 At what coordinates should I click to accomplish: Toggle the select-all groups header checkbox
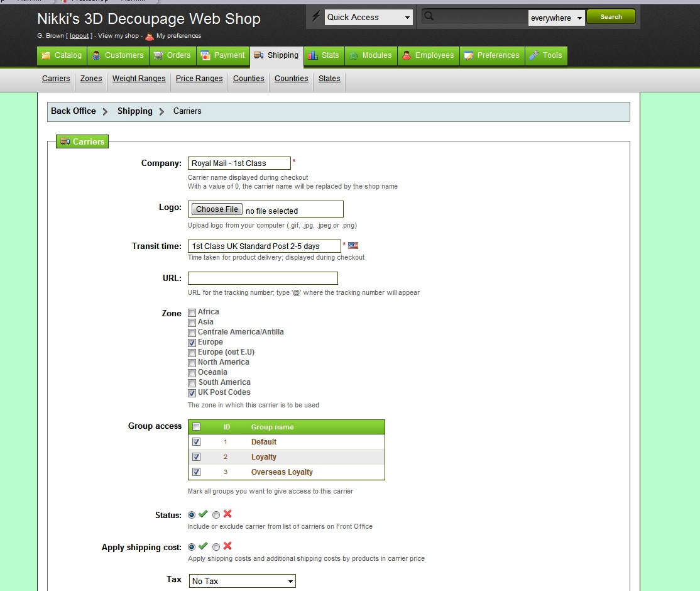(x=197, y=427)
